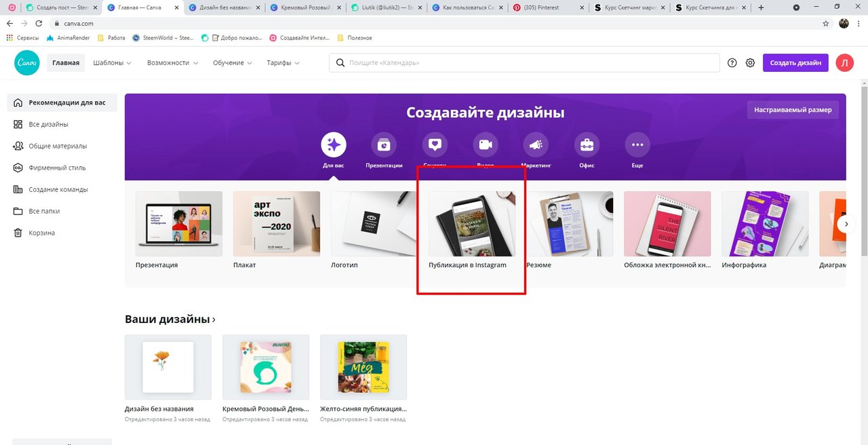Expand the "Возможности" dropdown menu
This screenshot has width=868, height=445.
tap(173, 62)
